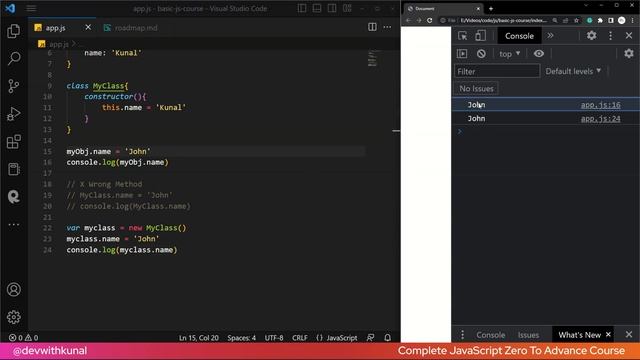This screenshot has width=640, height=360.
Task: Open VS Code hamburger menu
Action: click(31, 8)
